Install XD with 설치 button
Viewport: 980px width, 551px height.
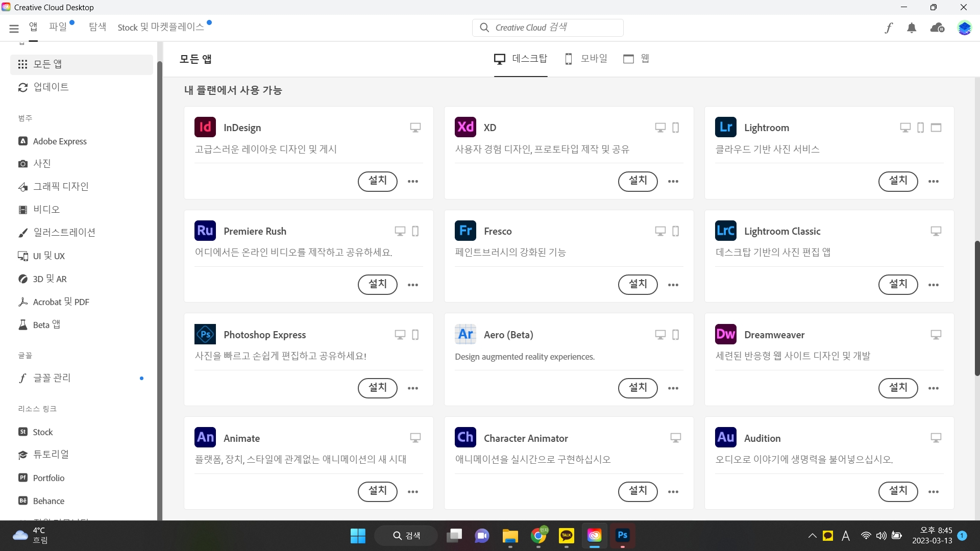click(638, 181)
